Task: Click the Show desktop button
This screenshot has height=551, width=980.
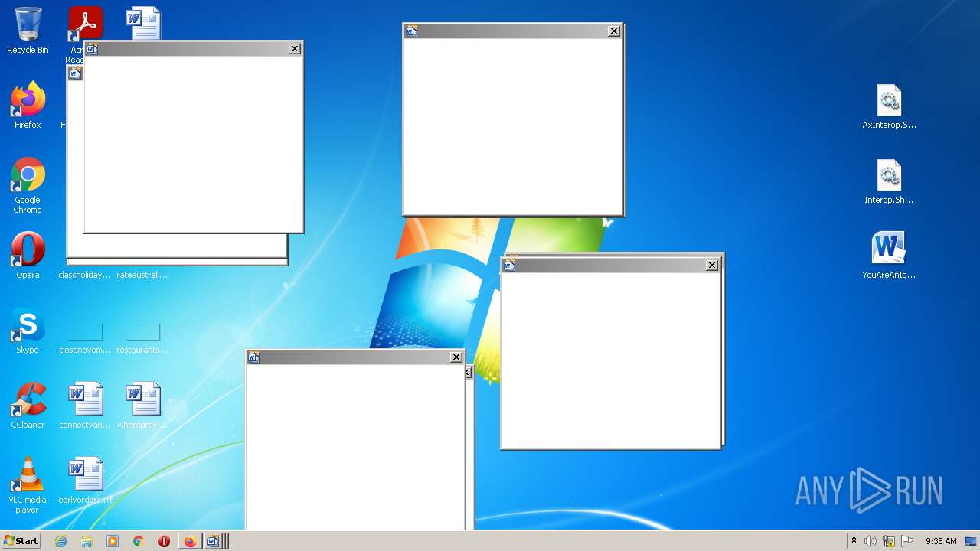Action: [x=972, y=541]
